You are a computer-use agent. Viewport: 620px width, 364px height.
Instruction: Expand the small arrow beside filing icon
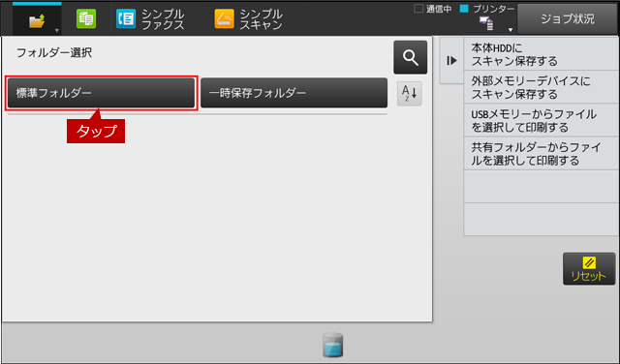click(57, 31)
